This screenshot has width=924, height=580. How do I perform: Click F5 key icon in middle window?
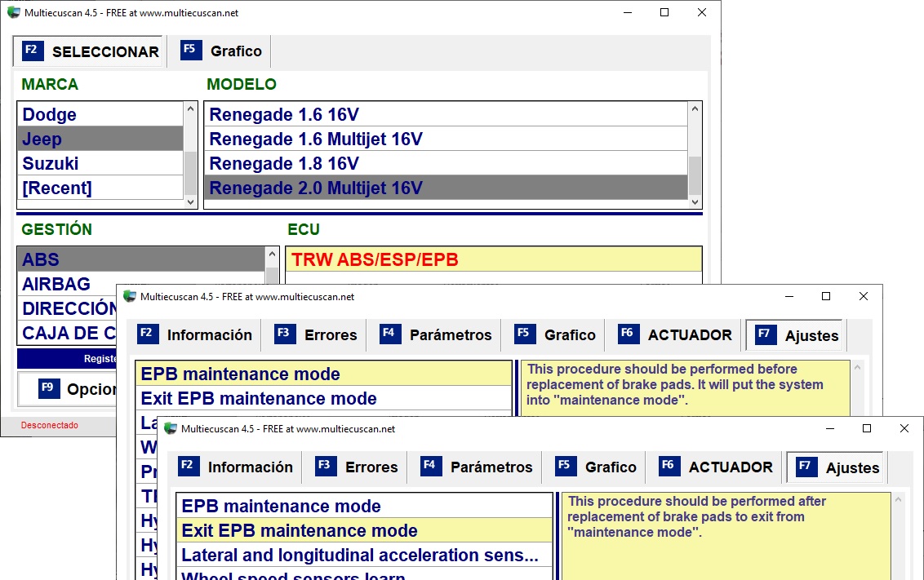pos(525,334)
